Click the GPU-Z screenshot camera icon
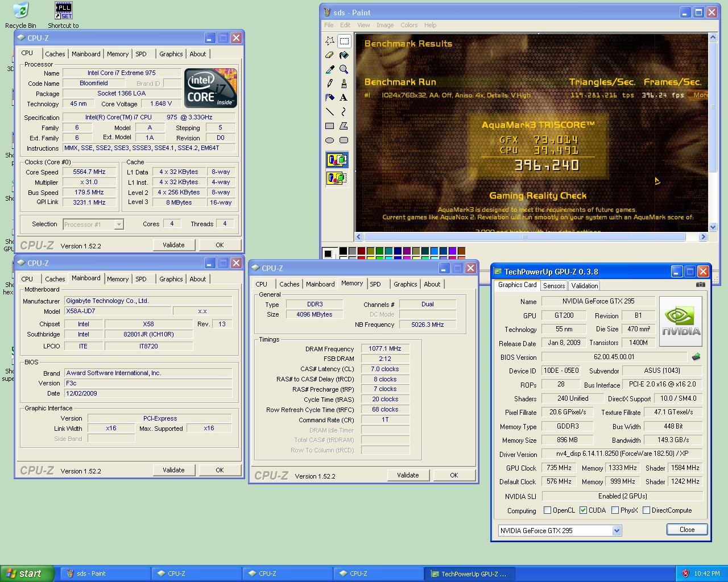Image resolution: width=728 pixels, height=582 pixels. (701, 284)
